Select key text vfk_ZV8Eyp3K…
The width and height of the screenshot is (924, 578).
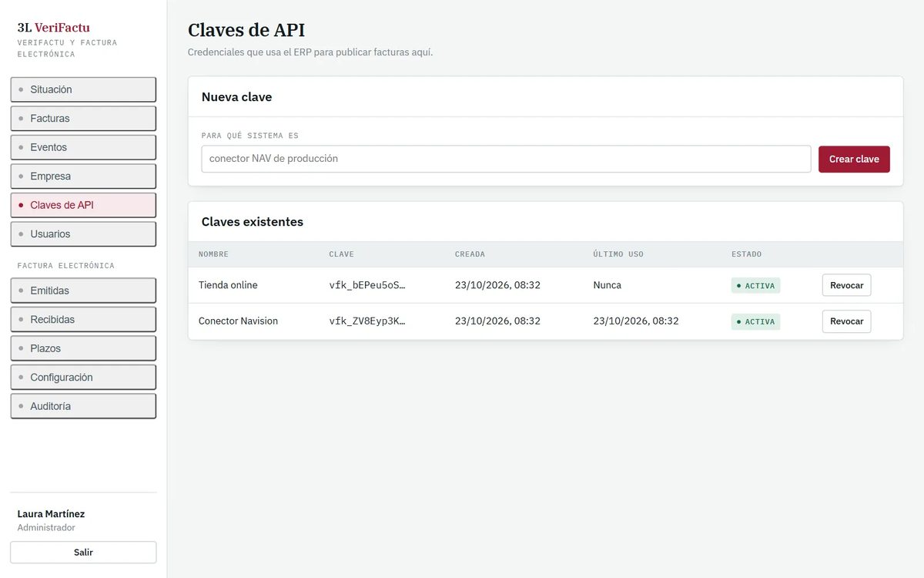367,321
